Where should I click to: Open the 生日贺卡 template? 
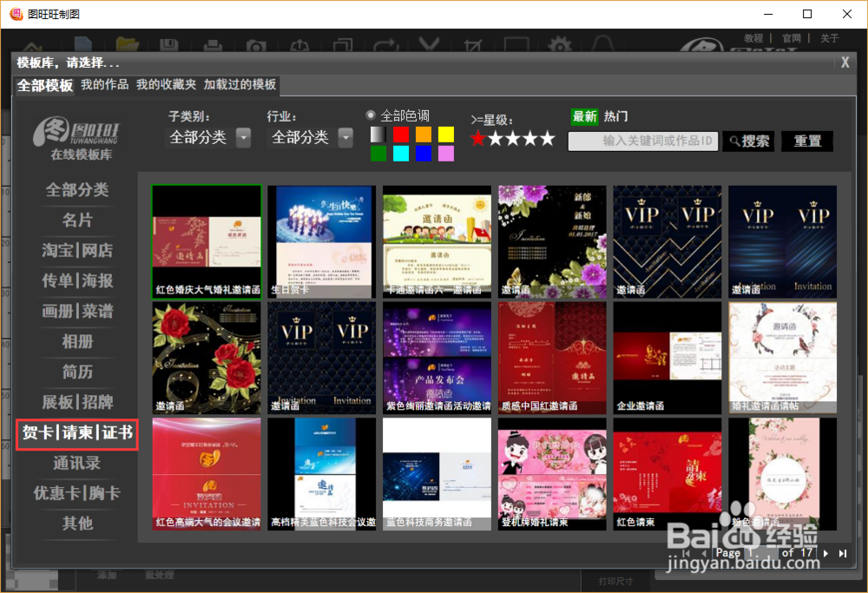[x=322, y=242]
